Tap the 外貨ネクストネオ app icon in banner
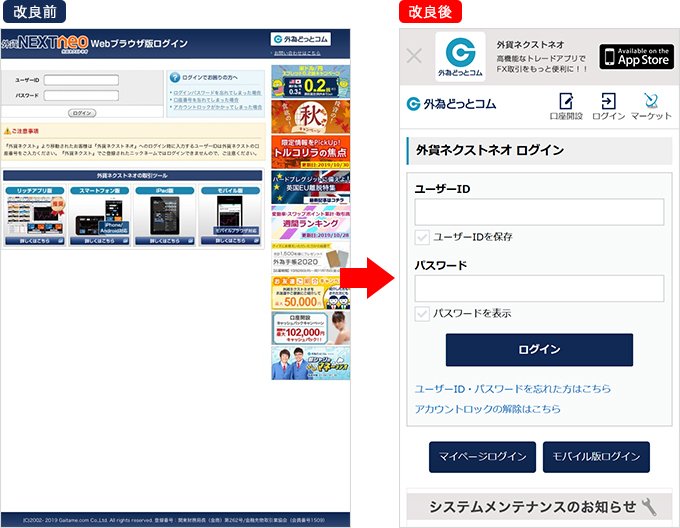This screenshot has height=528, width=680. 460,56
